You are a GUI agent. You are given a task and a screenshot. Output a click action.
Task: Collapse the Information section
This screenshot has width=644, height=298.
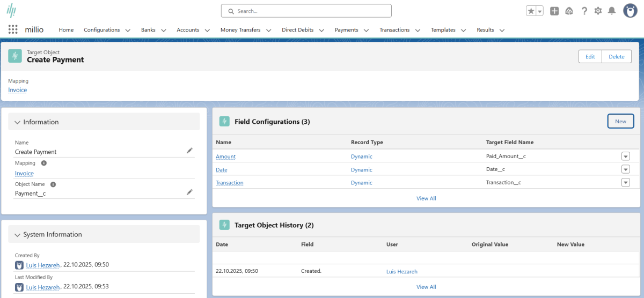(18, 122)
